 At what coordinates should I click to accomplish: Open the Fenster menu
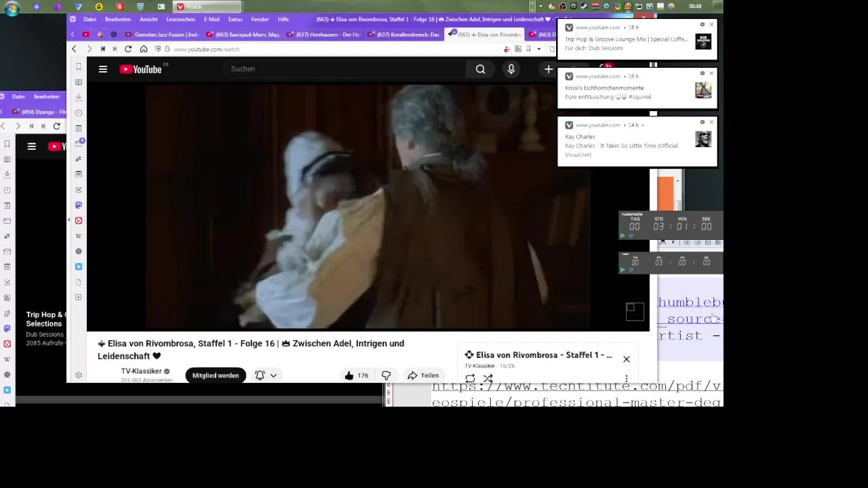click(x=260, y=19)
